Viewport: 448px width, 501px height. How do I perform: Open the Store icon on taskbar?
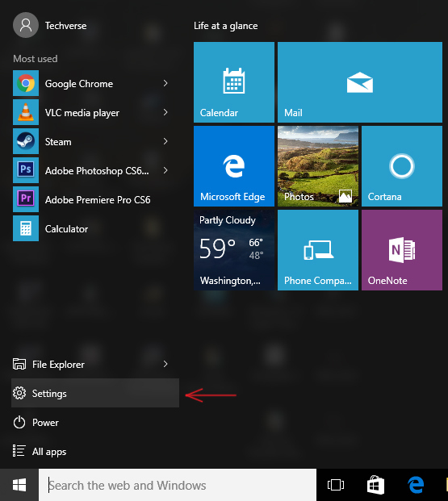coord(375,485)
